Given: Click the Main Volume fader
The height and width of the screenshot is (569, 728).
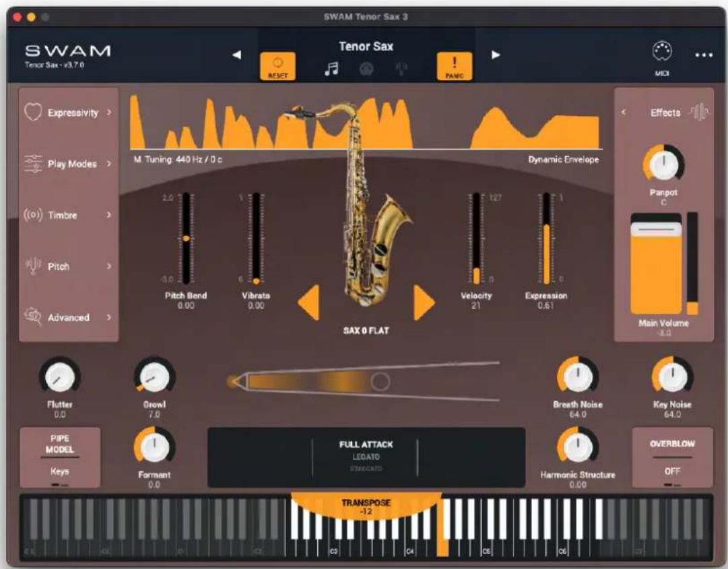Looking at the screenshot, I should [656, 263].
